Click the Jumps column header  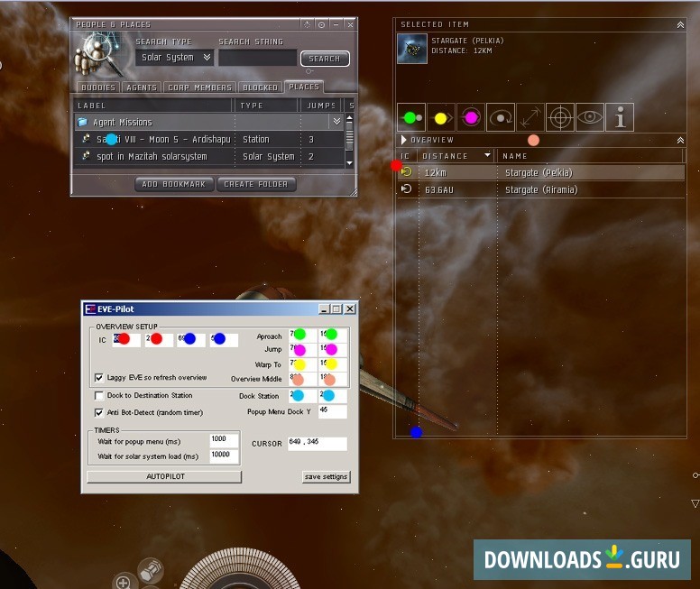[321, 106]
